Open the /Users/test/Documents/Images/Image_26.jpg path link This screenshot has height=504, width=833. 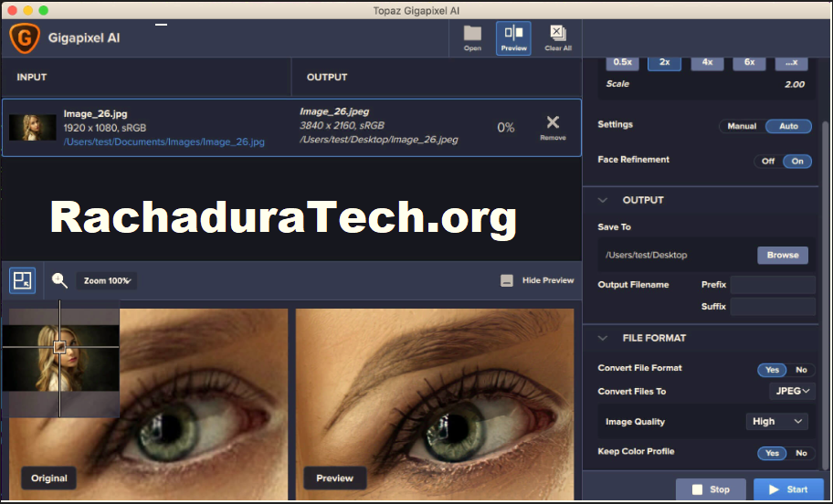click(x=164, y=142)
